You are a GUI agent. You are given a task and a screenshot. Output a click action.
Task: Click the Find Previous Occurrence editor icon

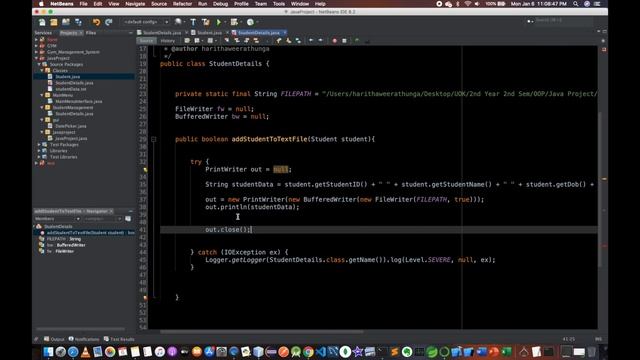237,40
